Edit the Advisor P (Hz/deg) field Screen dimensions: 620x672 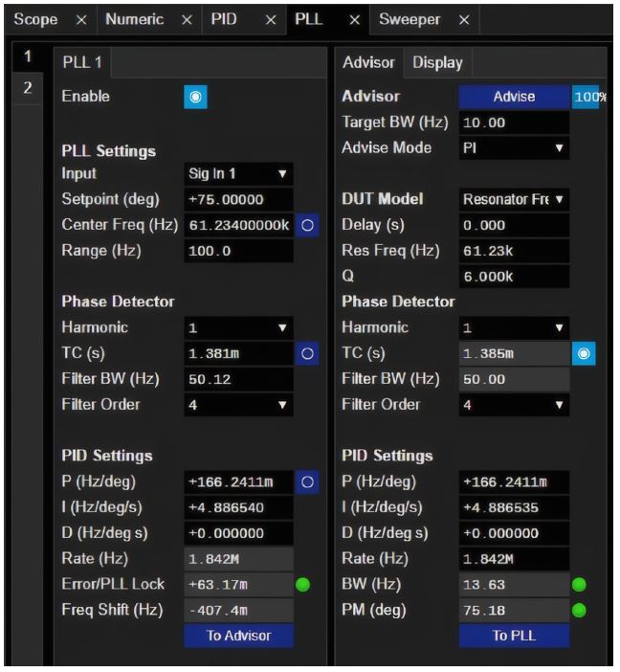point(514,482)
